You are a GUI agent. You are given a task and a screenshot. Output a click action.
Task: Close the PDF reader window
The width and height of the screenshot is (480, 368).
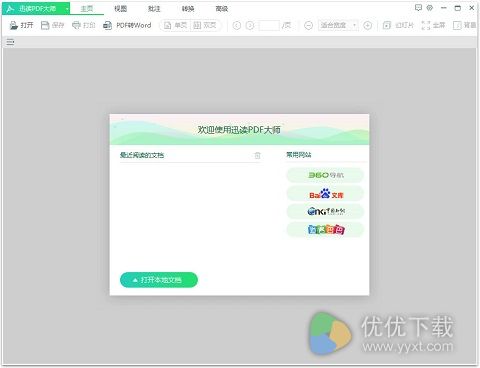click(x=472, y=8)
